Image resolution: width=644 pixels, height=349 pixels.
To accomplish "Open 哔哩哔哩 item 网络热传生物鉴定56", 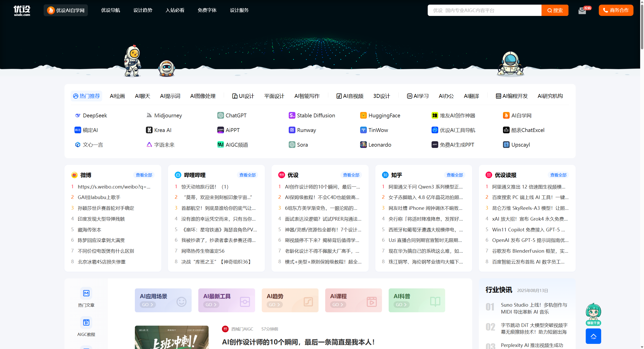I will 203,251.
